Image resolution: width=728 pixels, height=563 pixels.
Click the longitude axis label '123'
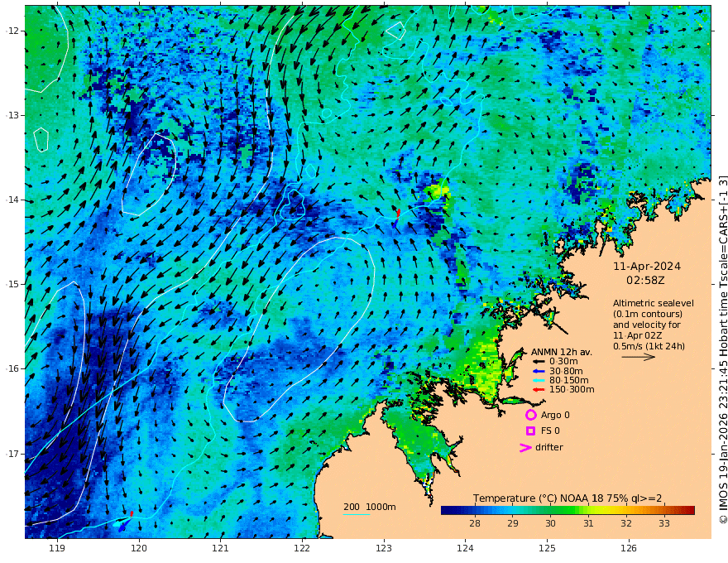(x=384, y=548)
